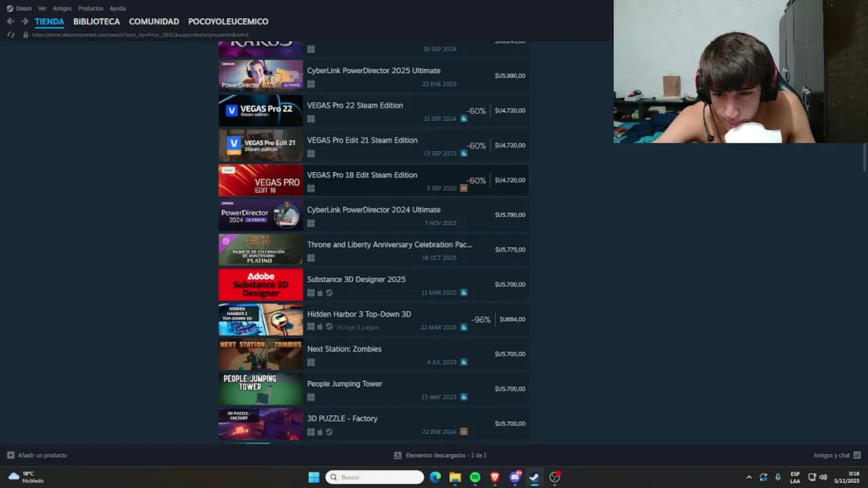The width and height of the screenshot is (868, 488).
Task: Click the Hidden Harbor 3 thumbnail
Action: tap(260, 319)
